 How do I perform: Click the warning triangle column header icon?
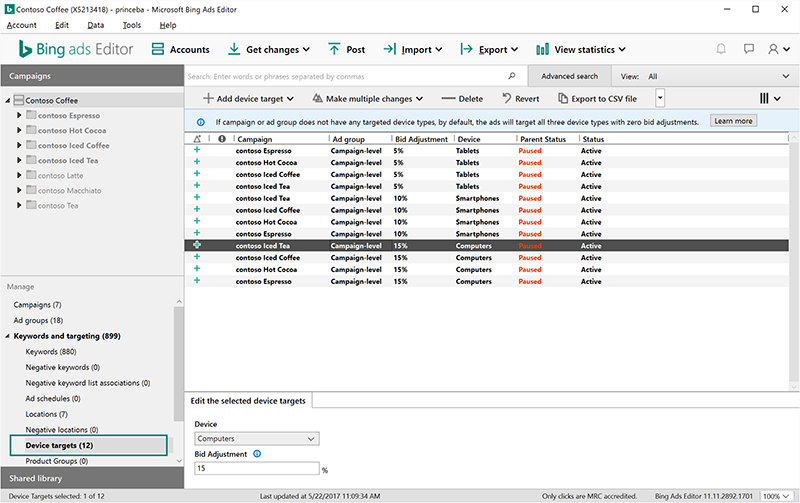pos(197,139)
